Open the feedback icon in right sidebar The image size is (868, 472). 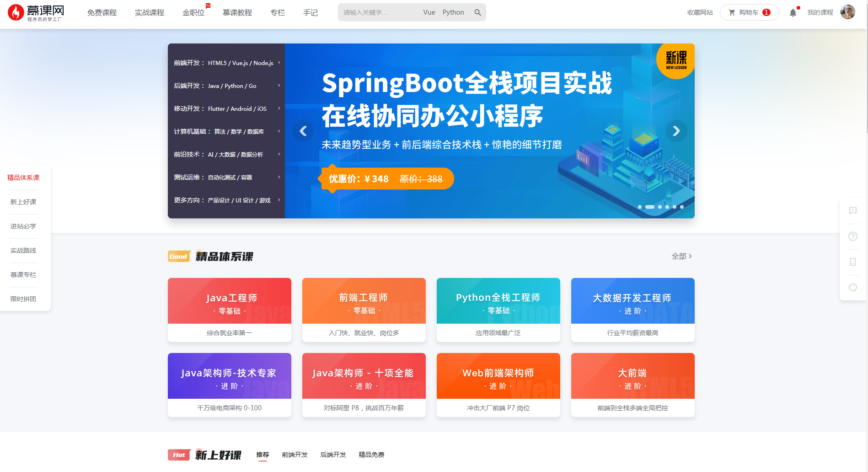click(853, 211)
